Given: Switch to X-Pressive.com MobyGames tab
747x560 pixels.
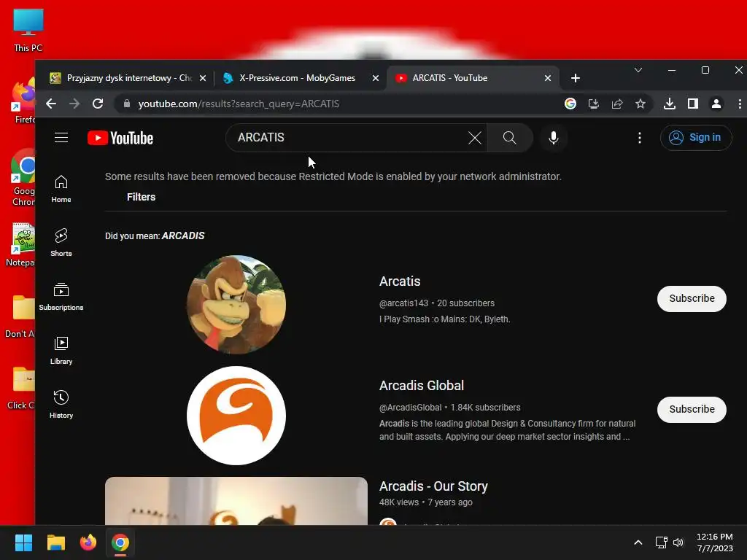Looking at the screenshot, I should [x=298, y=78].
